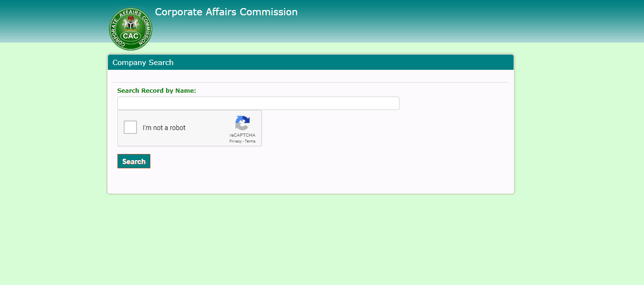
Task: Tick the reCAPTCHA verification checkbox
Action: tap(130, 127)
